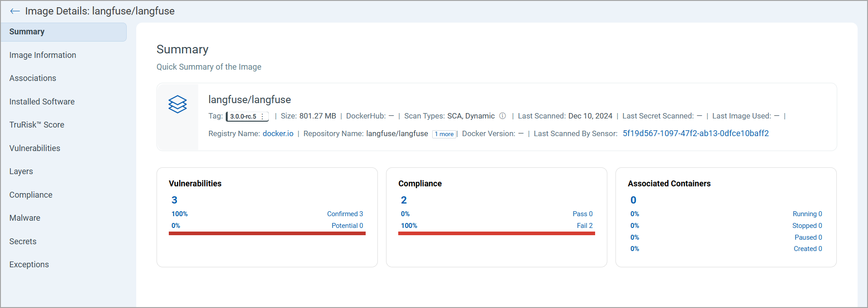Image resolution: width=868 pixels, height=308 pixels.
Task: Show the Malware section
Action: pos(24,218)
